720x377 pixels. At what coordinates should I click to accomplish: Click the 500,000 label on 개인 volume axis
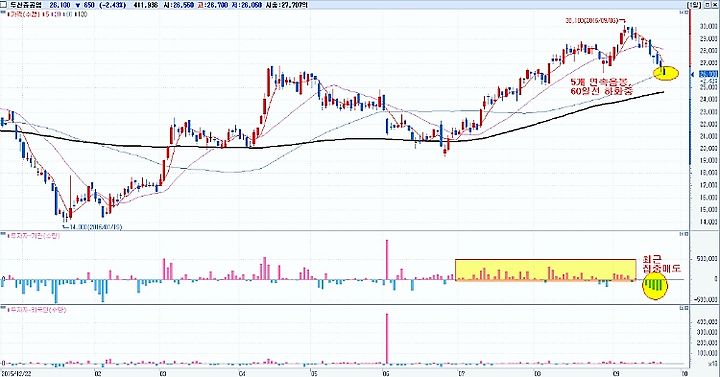(708, 259)
